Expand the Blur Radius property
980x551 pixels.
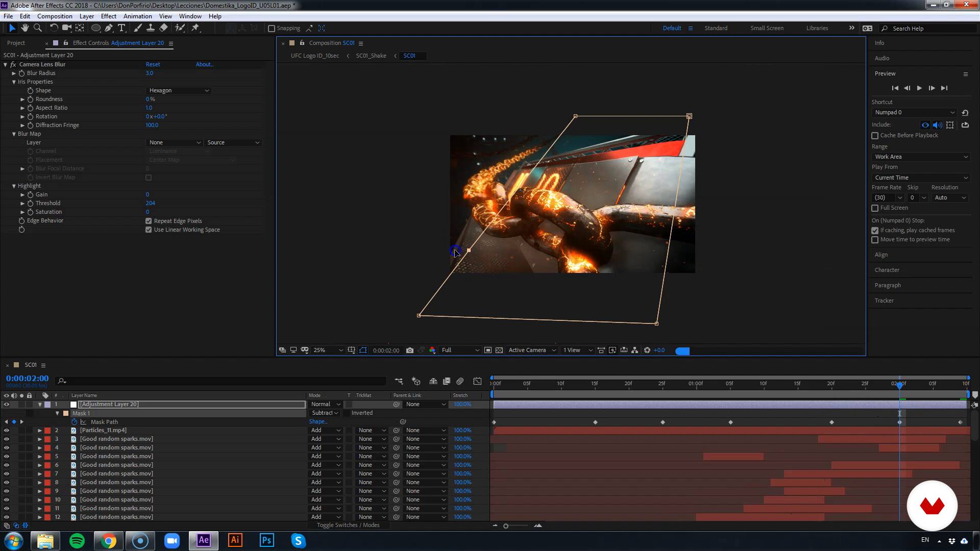(x=14, y=73)
